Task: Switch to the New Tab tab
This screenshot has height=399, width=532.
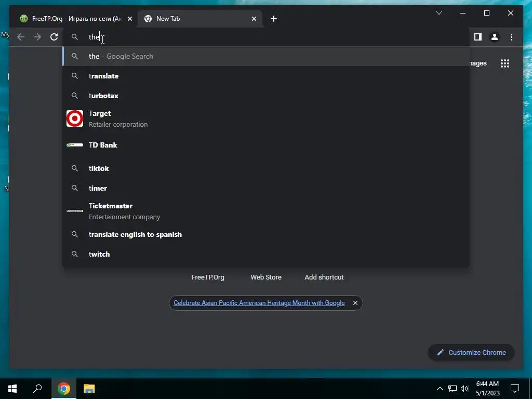Action: 200,19
